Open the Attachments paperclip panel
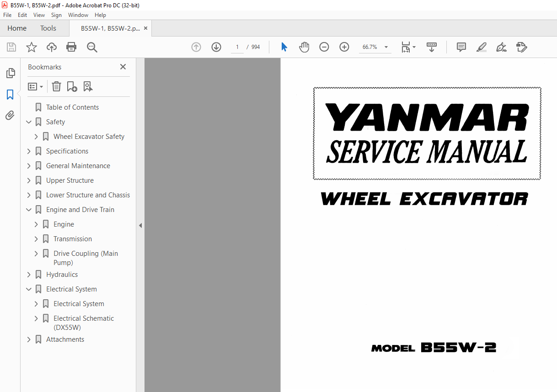557x392 pixels. pyautogui.click(x=10, y=116)
